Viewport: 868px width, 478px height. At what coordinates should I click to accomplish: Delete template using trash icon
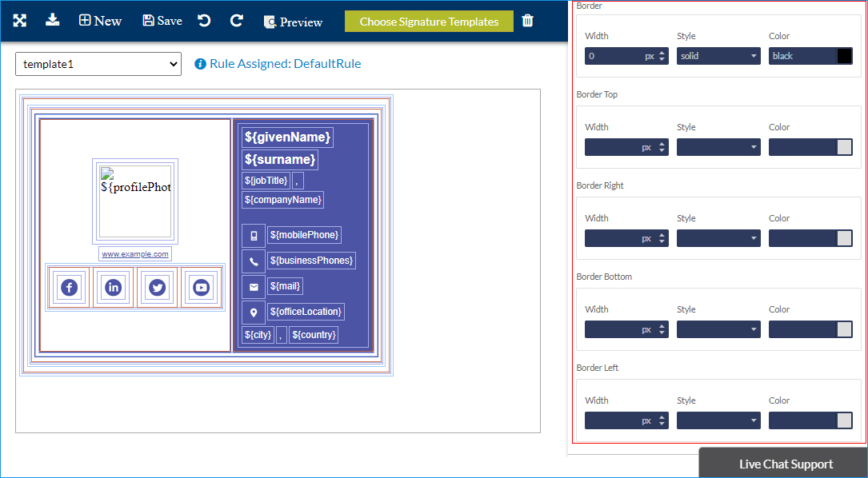tap(528, 21)
